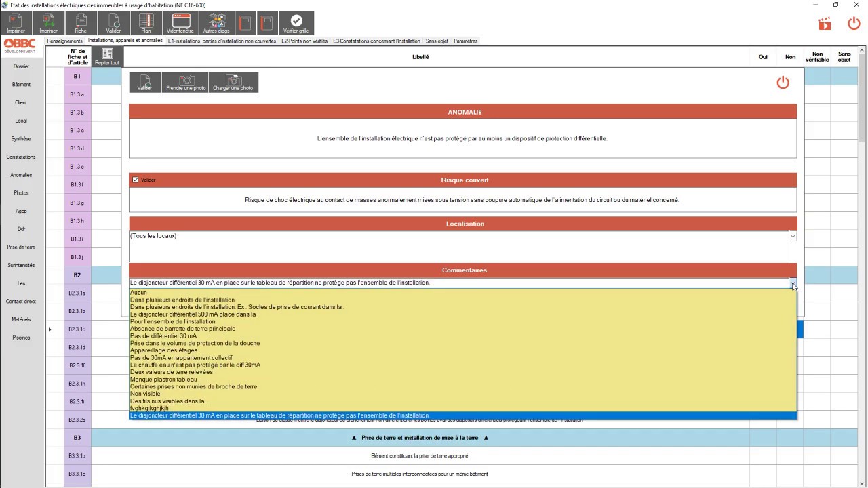Screen dimensions: 868x488
Task: Click the B1.3 a row header cell
Action: [x=77, y=94]
